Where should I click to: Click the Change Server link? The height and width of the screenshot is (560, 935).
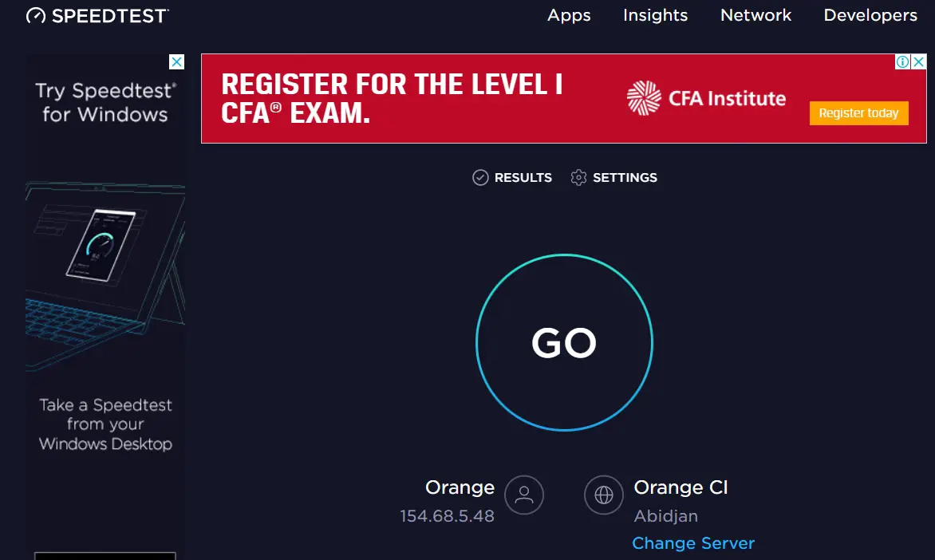coord(693,543)
